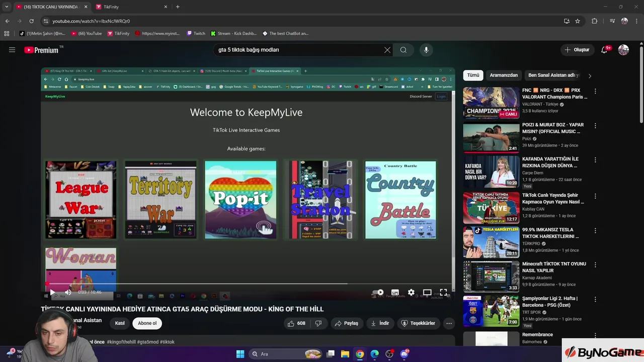Select the Tümü filter chip
This screenshot has width=644, height=362.
pyautogui.click(x=473, y=75)
